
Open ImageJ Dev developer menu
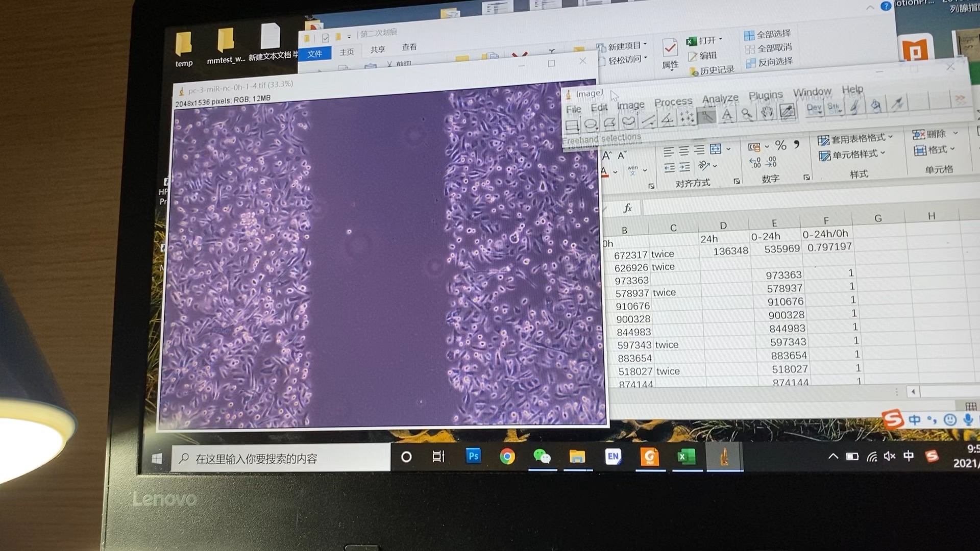click(x=815, y=109)
